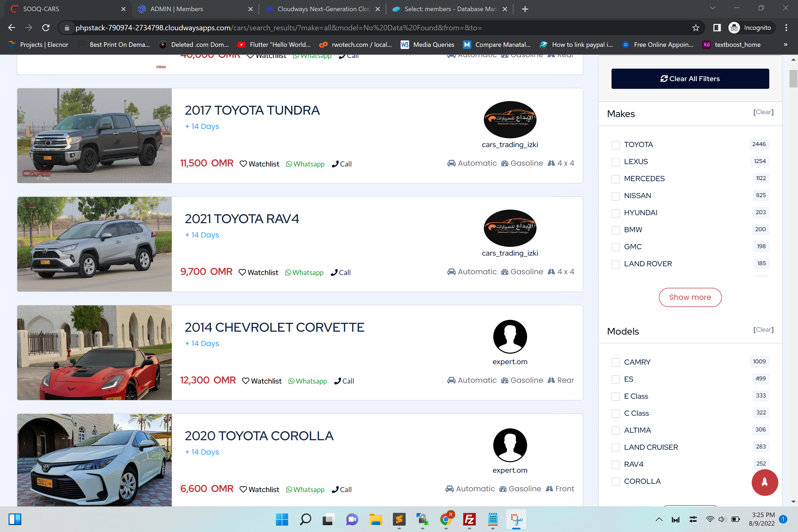
Task: Open the 2021 Toyota RAV4 photo
Action: coord(95,244)
